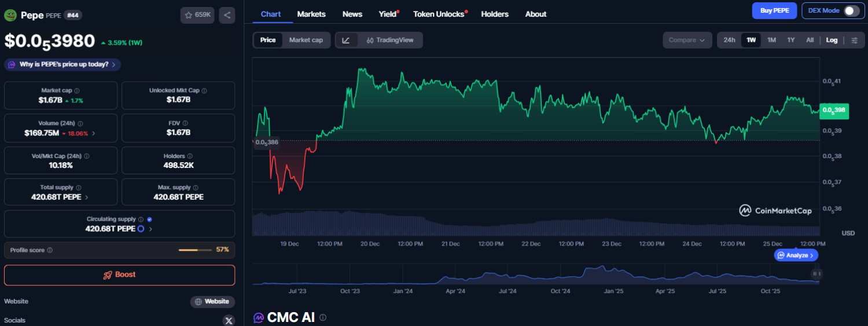Click the Buy PEPE button
The image size is (868, 326).
[774, 10]
